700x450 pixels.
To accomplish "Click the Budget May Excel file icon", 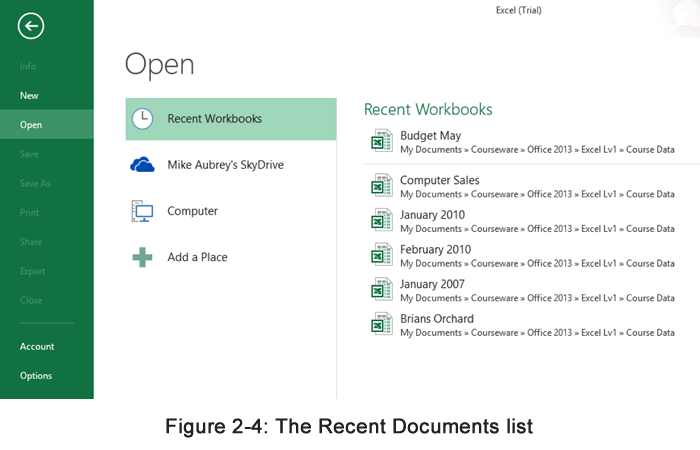I will coord(381,142).
